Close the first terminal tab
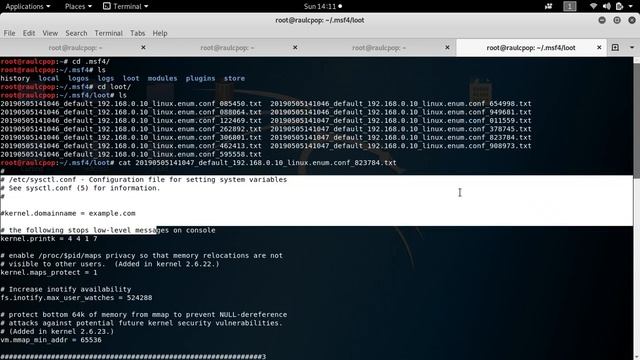Viewport: 640px width, 360px height. (x=143, y=47)
